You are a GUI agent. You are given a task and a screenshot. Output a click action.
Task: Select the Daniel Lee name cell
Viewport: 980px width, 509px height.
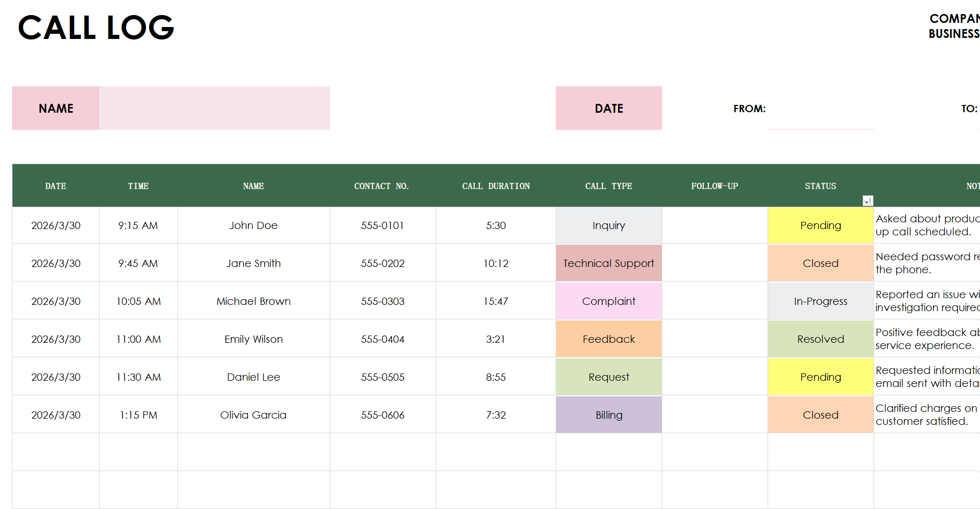(x=253, y=377)
